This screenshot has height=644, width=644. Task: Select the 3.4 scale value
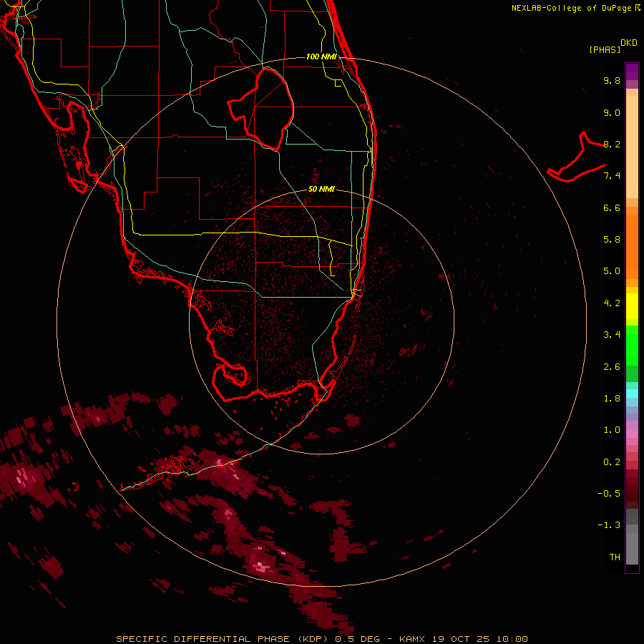[612, 335]
